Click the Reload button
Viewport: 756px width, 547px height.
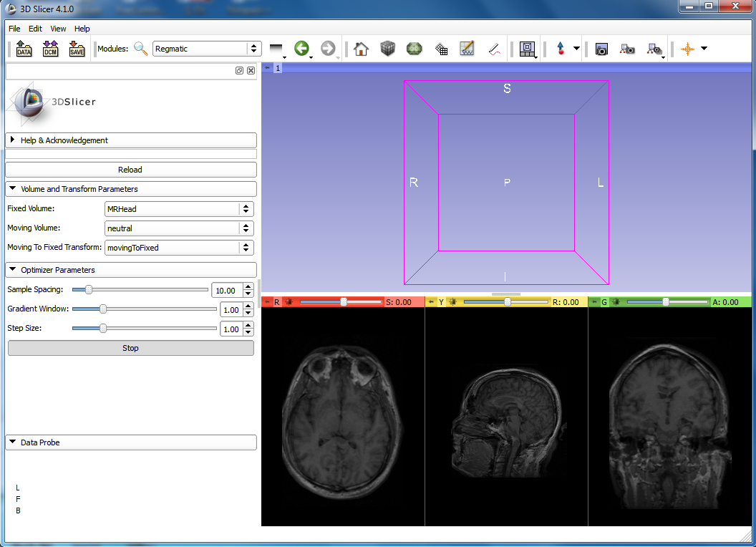[x=130, y=170]
